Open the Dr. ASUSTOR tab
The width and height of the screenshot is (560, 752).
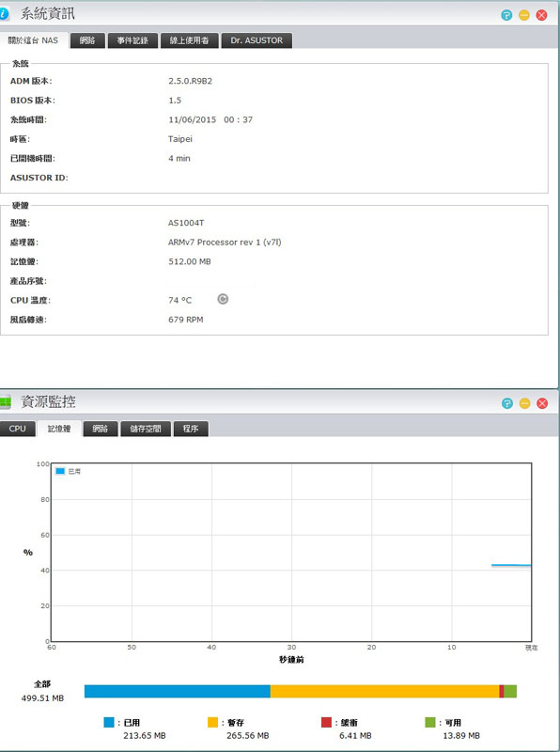tap(257, 40)
